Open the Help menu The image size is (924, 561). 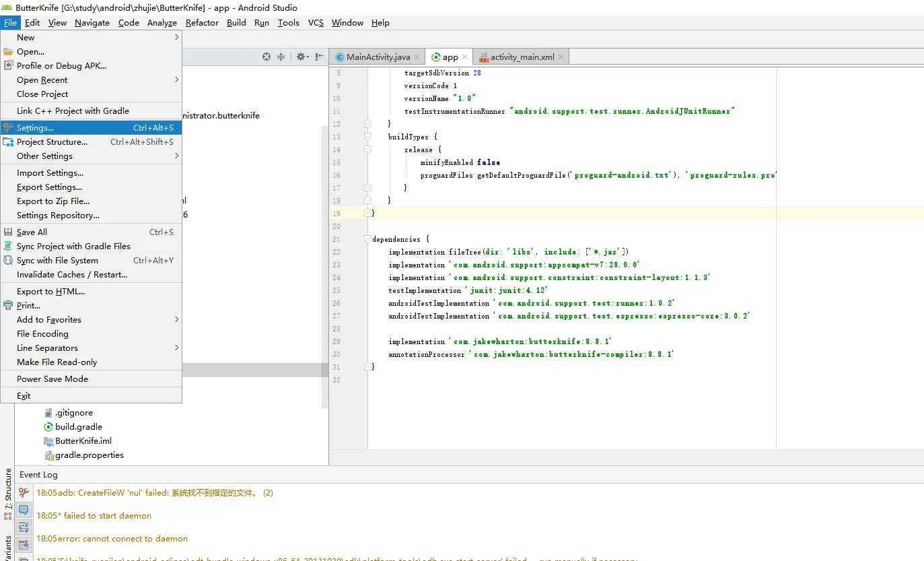click(380, 22)
